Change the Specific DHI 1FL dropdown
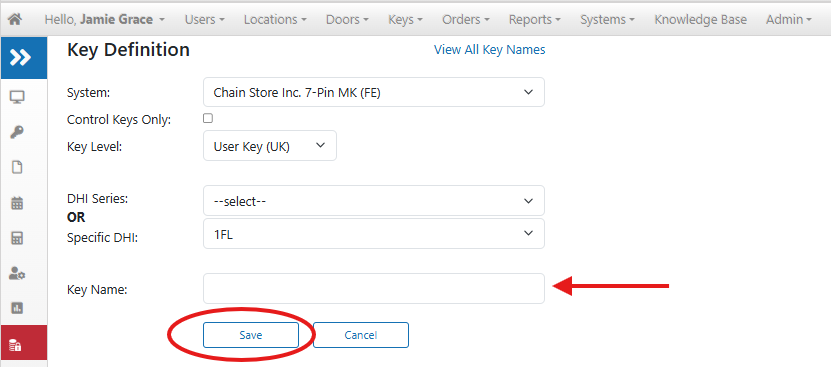831x367 pixels. click(x=374, y=234)
